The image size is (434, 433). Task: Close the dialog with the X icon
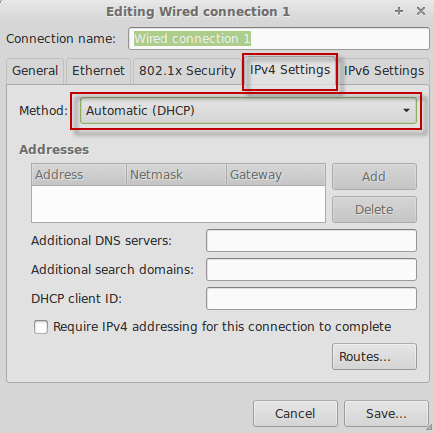(x=421, y=11)
